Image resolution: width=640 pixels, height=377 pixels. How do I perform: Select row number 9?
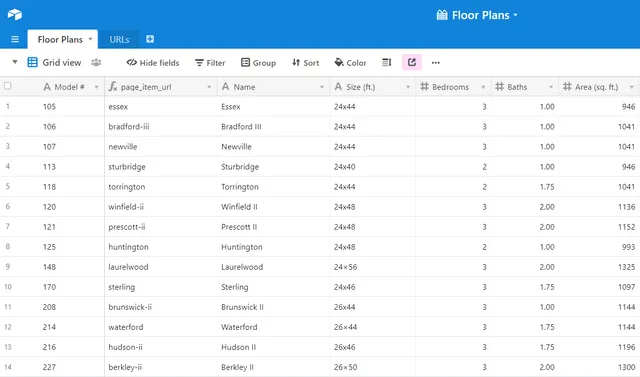pyautogui.click(x=7, y=266)
